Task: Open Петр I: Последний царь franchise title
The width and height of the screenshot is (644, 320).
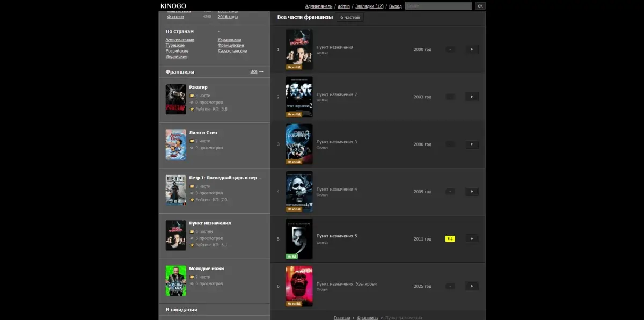Action: [225, 178]
